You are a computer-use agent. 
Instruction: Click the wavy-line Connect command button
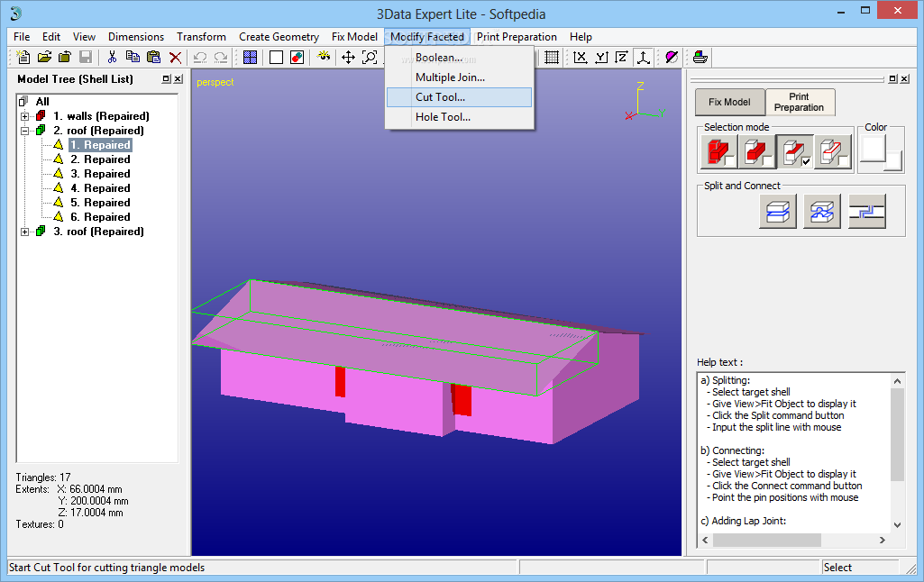[822, 212]
